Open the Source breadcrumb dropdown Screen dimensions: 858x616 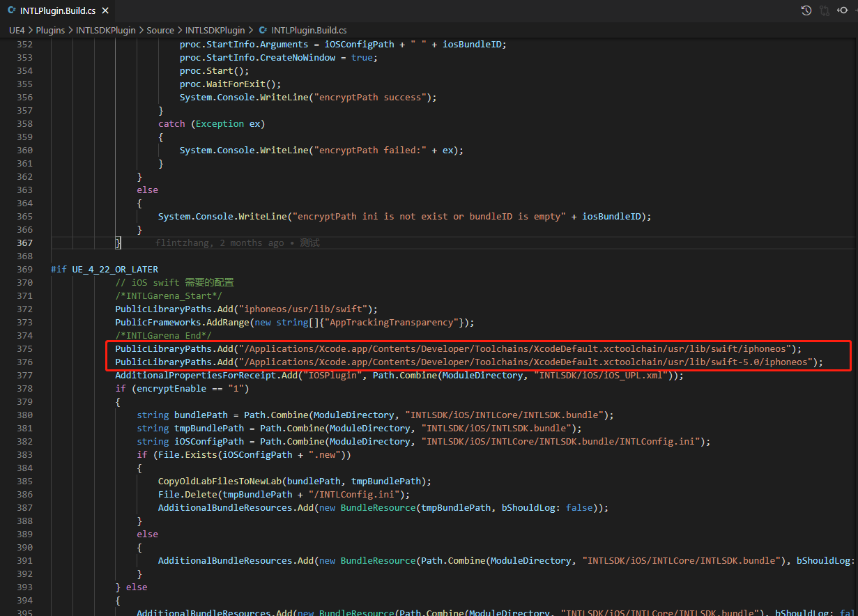click(160, 30)
